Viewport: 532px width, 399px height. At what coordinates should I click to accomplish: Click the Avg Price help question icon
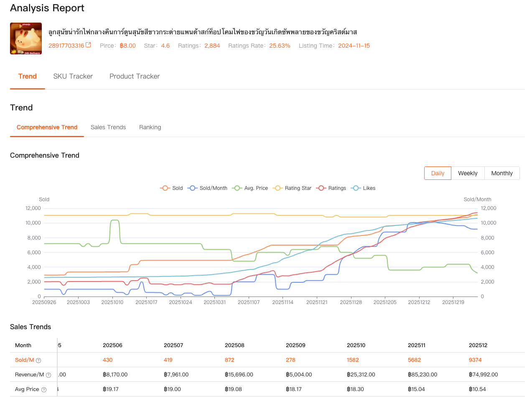click(44, 390)
